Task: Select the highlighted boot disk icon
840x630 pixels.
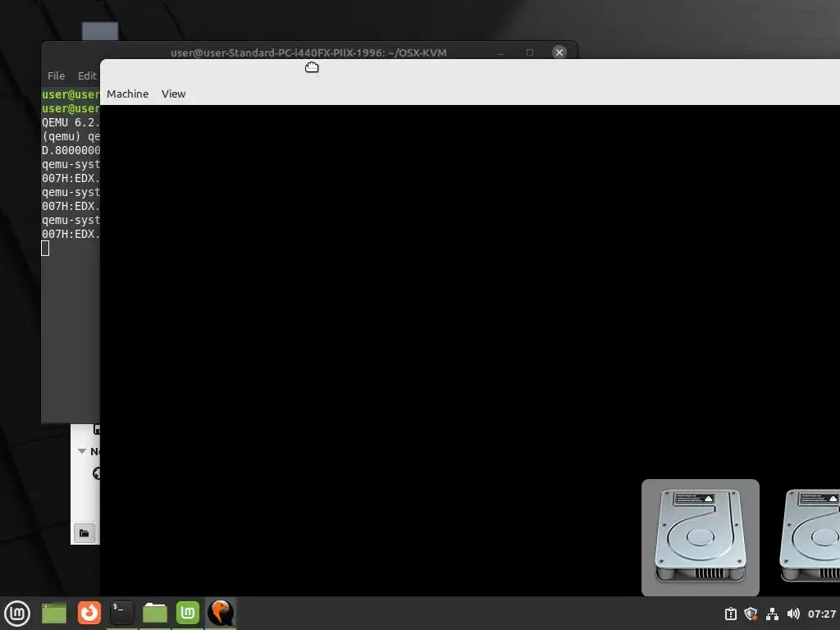Action: tap(701, 537)
